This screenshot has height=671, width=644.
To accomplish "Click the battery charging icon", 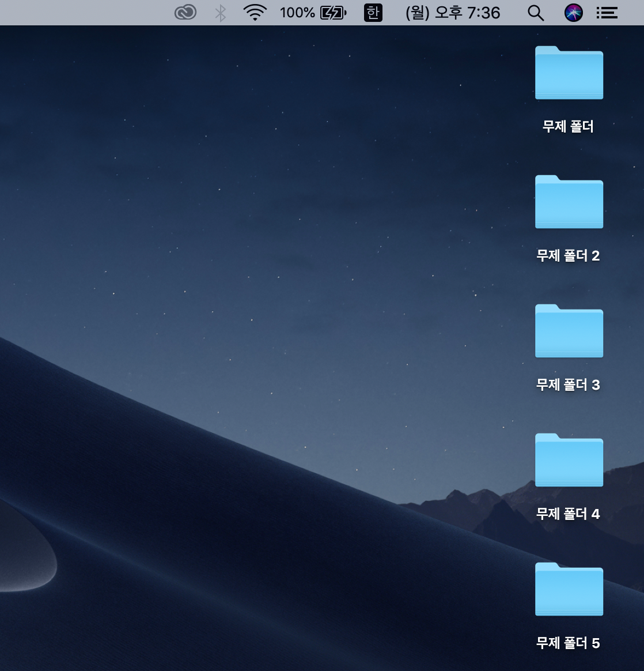I will pos(334,13).
